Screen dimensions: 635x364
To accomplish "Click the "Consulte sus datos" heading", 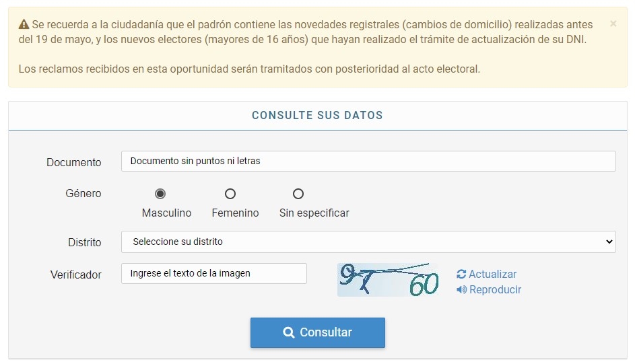I will point(317,115).
